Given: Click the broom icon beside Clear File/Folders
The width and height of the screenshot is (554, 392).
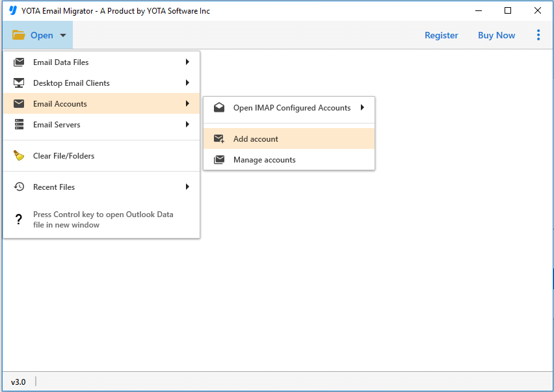Looking at the screenshot, I should [18, 156].
